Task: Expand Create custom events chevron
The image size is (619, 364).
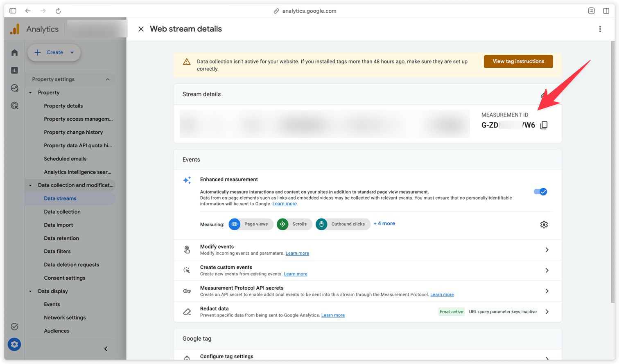Action: tap(547, 270)
